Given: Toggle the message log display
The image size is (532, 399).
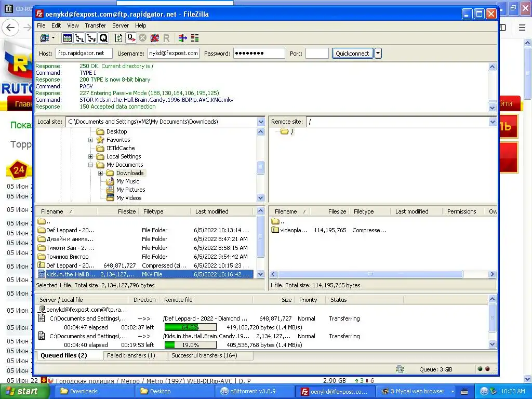Looking at the screenshot, I should pos(67,38).
